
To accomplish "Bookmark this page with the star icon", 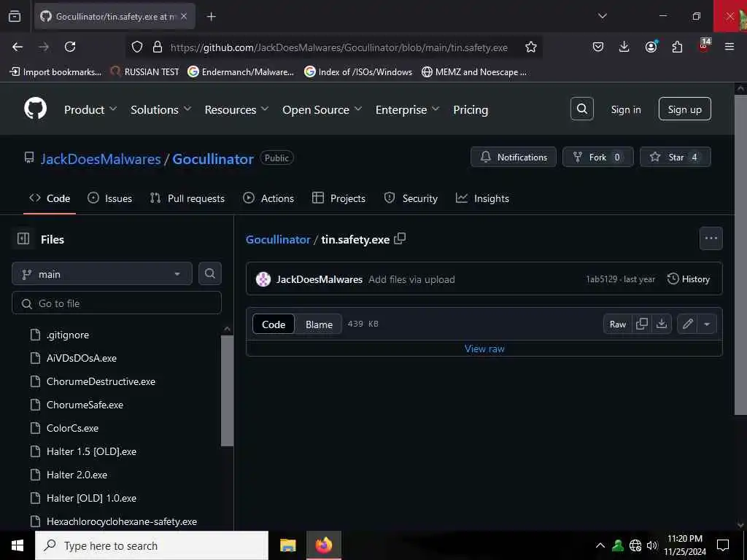I will click(531, 47).
